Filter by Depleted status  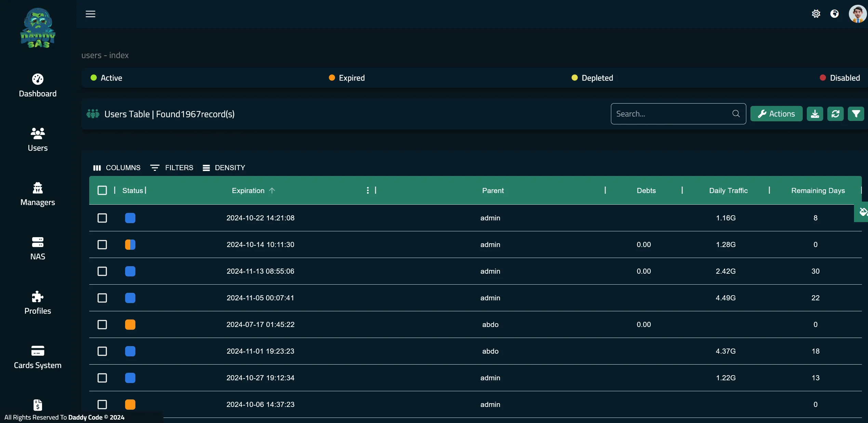point(592,78)
